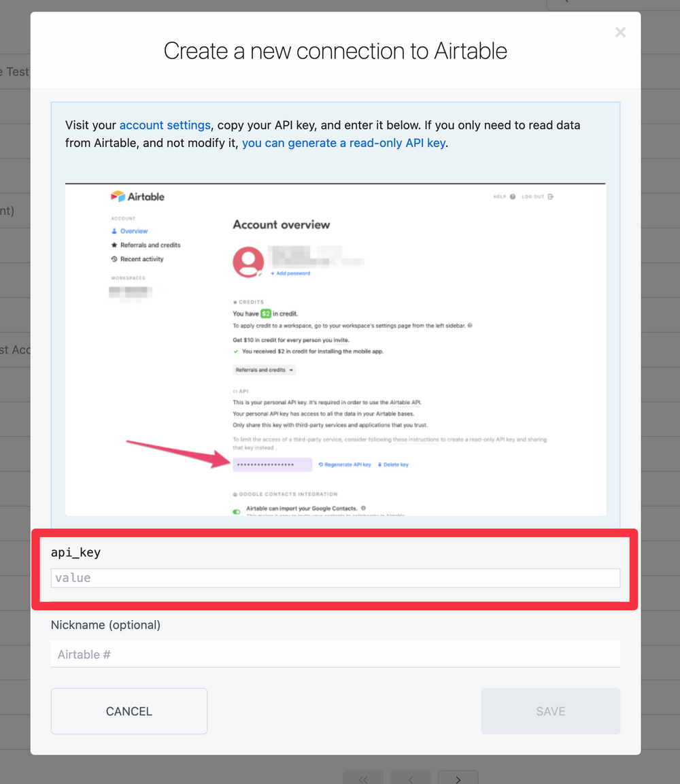Open Recent activity in the sidebar
680x784 pixels.
(137, 259)
